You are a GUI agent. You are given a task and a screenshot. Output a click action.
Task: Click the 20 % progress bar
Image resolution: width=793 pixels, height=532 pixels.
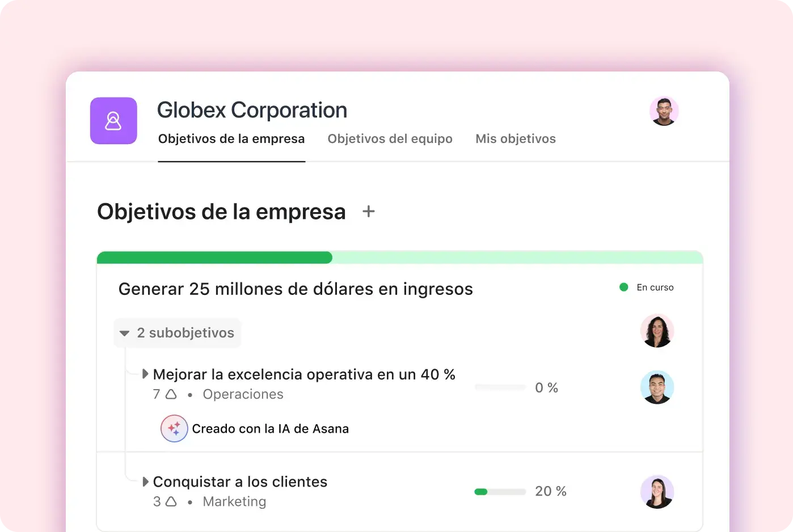point(500,492)
